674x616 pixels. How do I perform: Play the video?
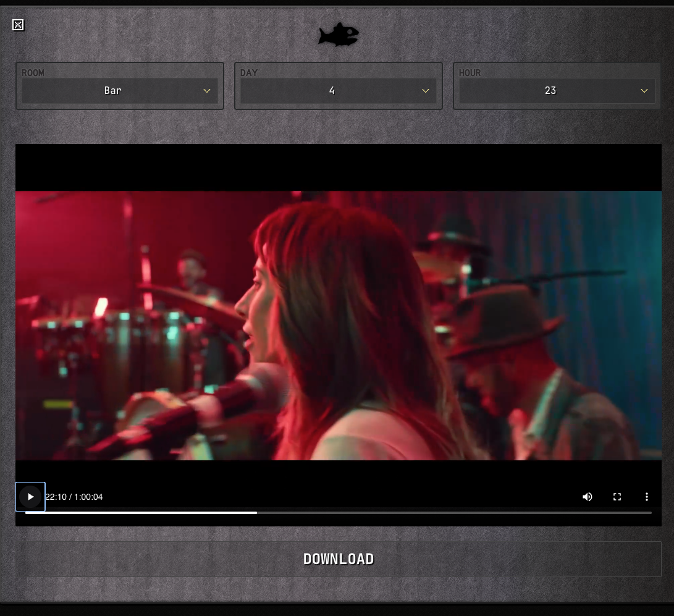(x=30, y=497)
